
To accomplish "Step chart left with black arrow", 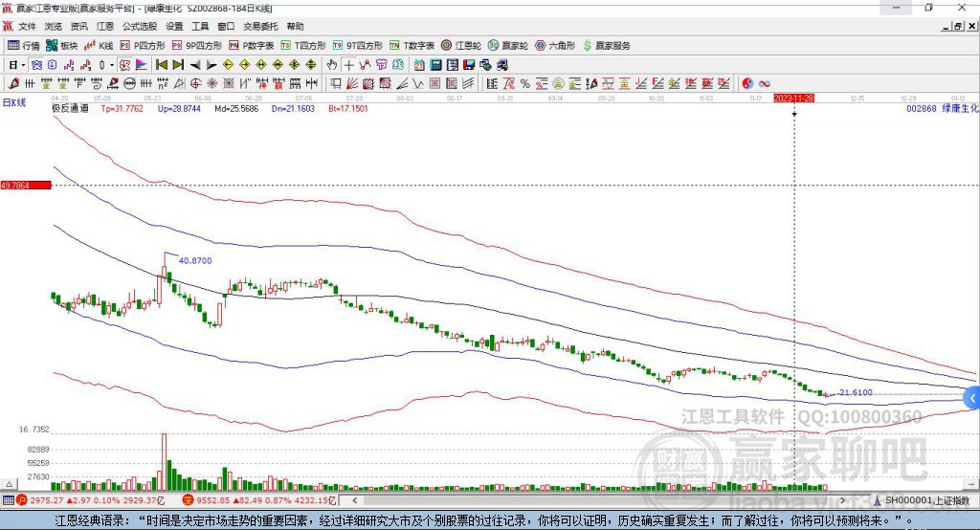I will [195, 65].
